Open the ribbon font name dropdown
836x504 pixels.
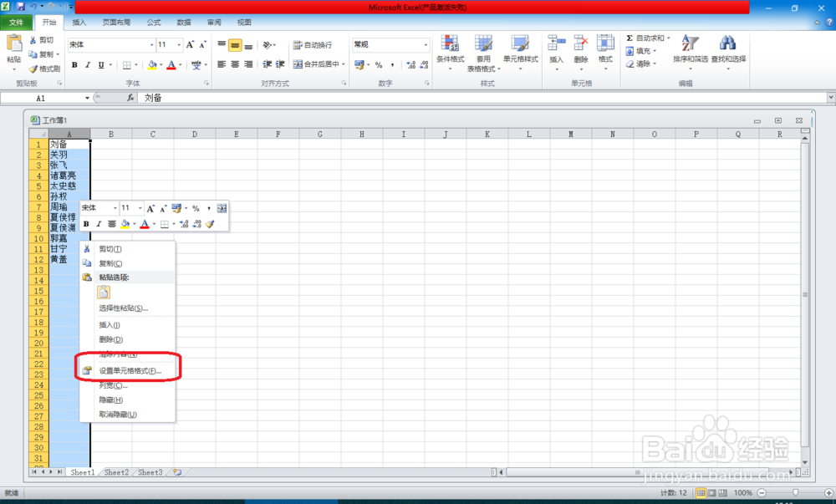(x=151, y=45)
